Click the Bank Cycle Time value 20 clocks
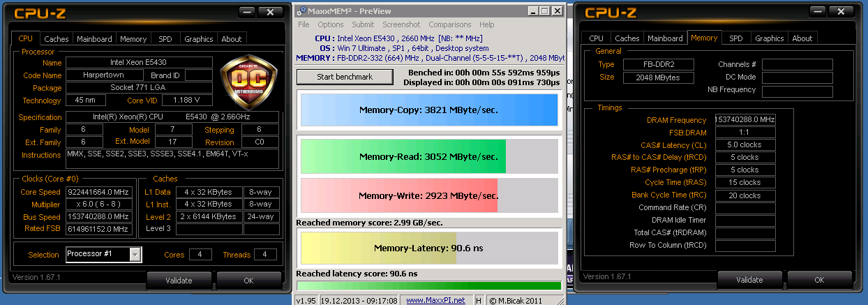868x305 pixels. coord(745,195)
